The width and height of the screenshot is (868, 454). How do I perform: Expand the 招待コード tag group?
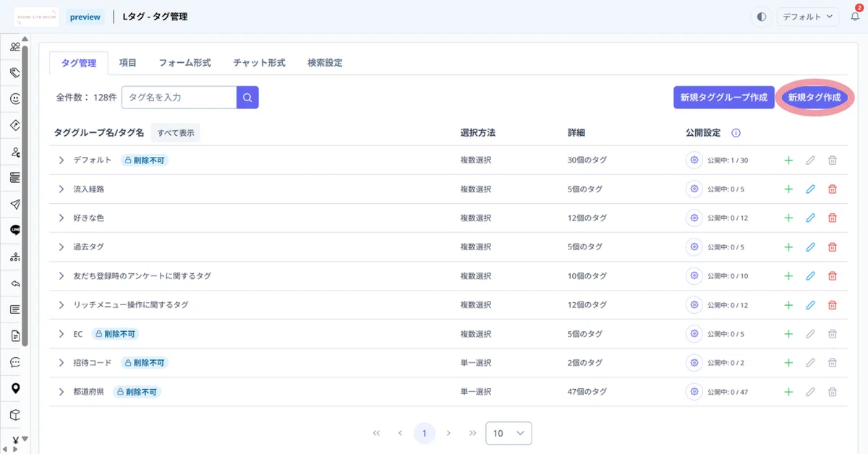click(x=61, y=363)
